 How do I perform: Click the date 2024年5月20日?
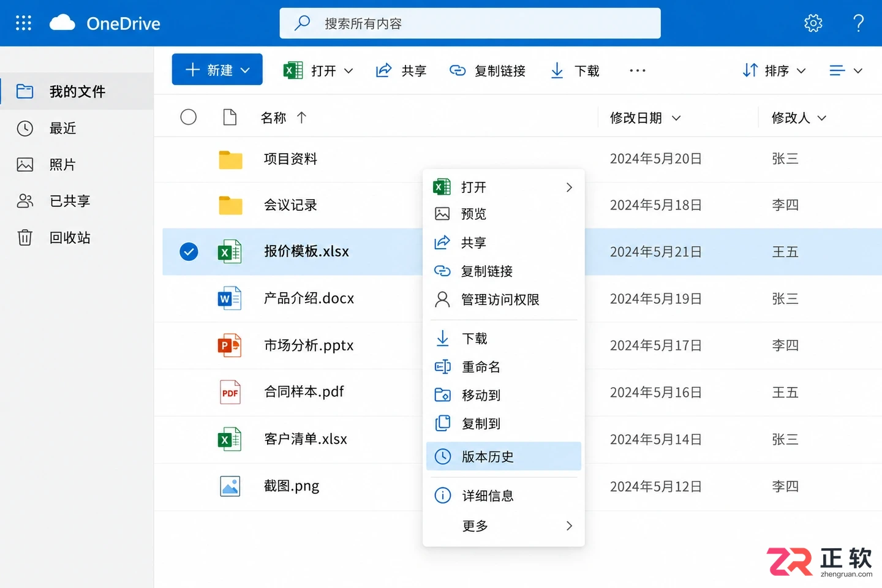coord(655,159)
